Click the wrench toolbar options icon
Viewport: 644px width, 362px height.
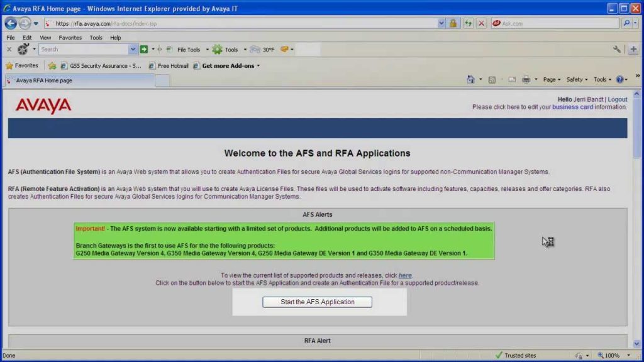tap(617, 49)
